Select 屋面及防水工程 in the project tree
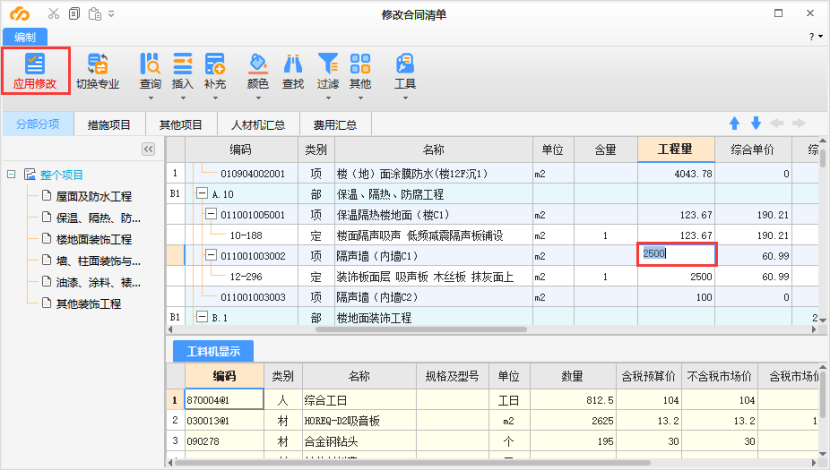Viewport: 830px width, 471px height. (x=94, y=196)
